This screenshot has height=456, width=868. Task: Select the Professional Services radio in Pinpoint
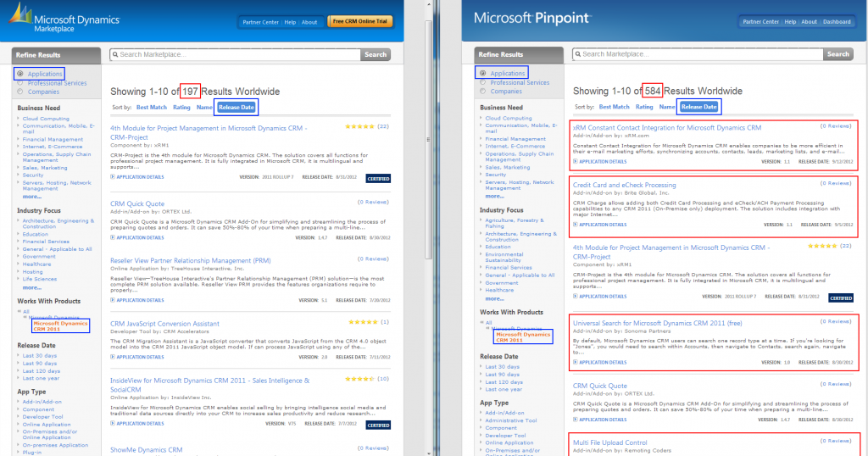pos(482,82)
